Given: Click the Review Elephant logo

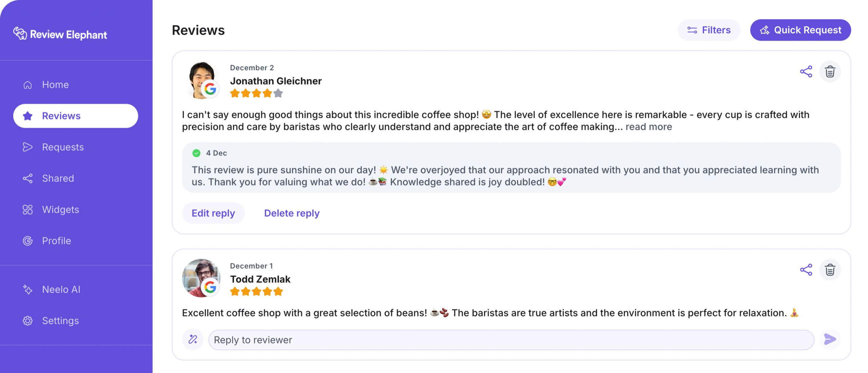Looking at the screenshot, I should [x=60, y=34].
